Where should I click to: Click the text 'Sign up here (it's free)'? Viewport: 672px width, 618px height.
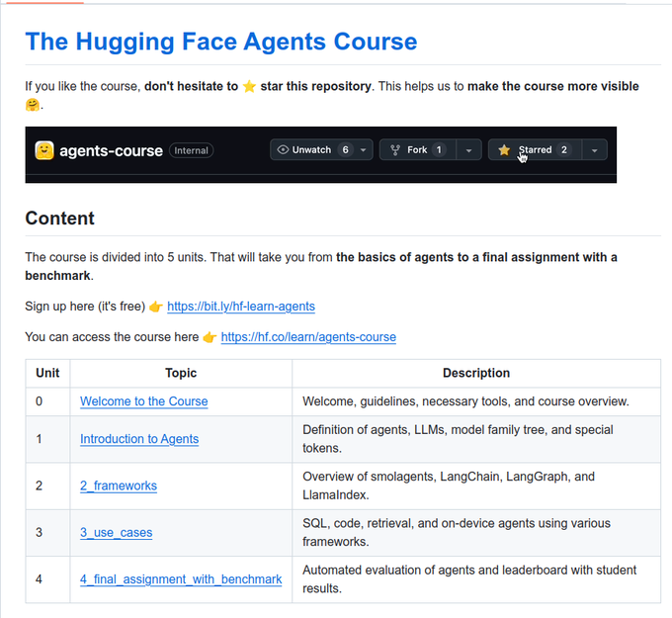click(85, 307)
